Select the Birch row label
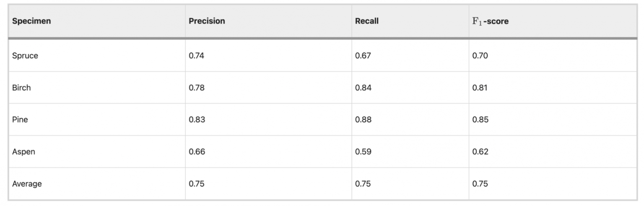Viewport: 644px width, 206px height. pyautogui.click(x=21, y=88)
